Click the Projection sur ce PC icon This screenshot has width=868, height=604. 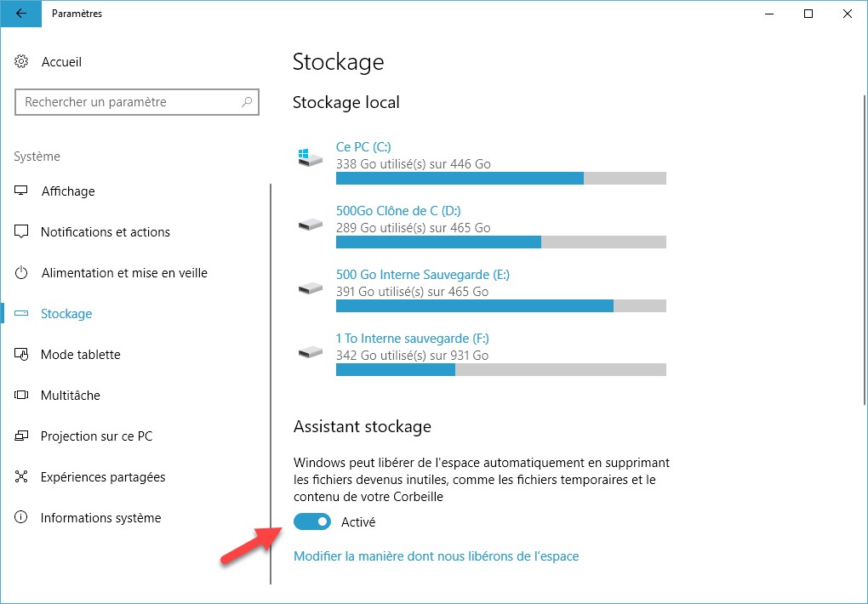point(22,436)
